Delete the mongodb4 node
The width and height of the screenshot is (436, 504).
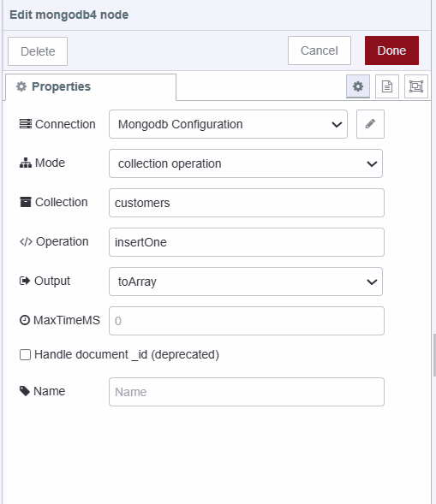[x=38, y=51]
